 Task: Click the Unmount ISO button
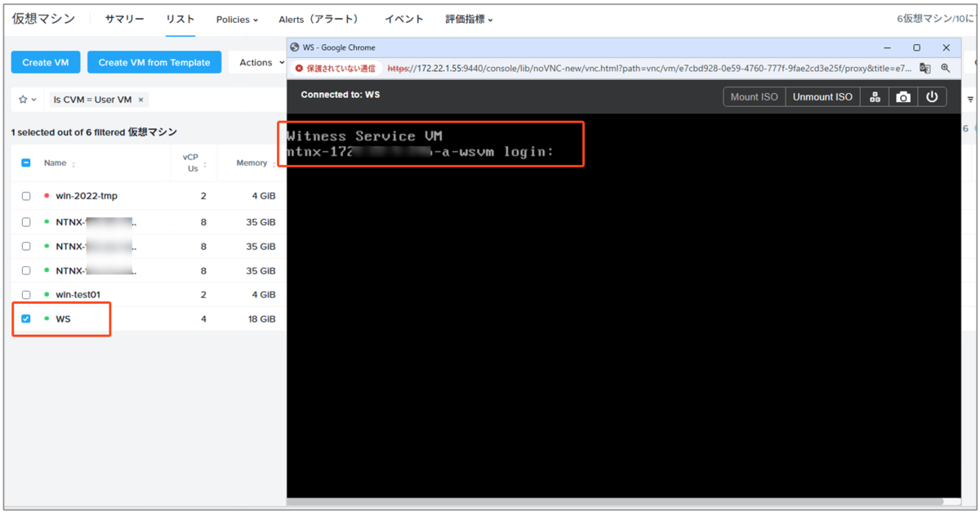822,97
